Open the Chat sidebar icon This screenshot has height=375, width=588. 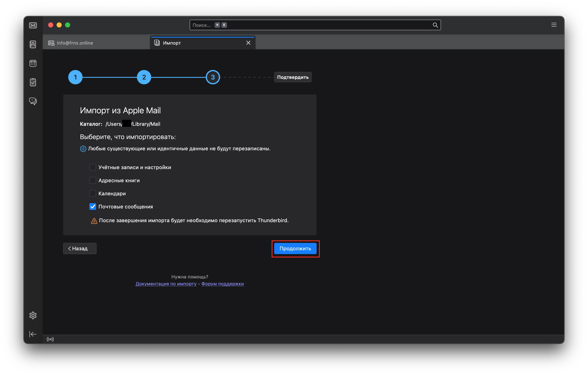[33, 101]
